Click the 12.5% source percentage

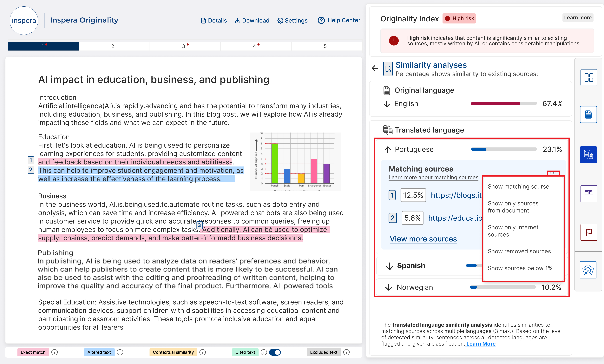[x=413, y=195]
